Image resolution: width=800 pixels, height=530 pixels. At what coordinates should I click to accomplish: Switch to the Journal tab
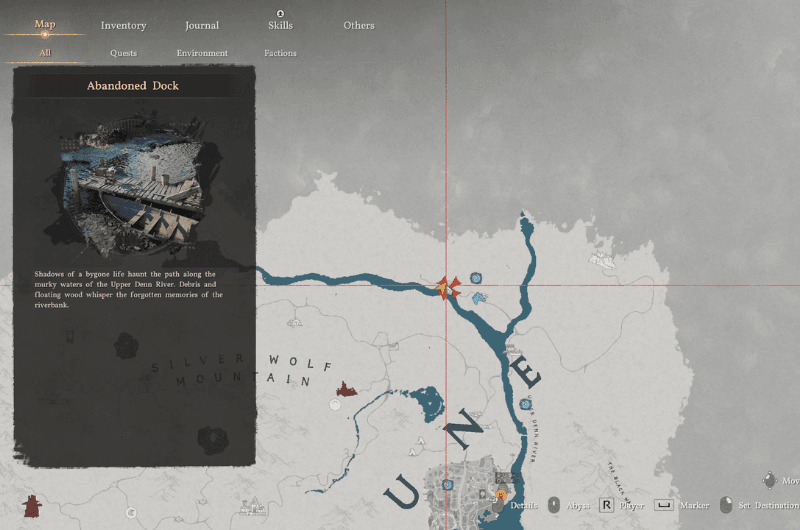[x=202, y=26]
